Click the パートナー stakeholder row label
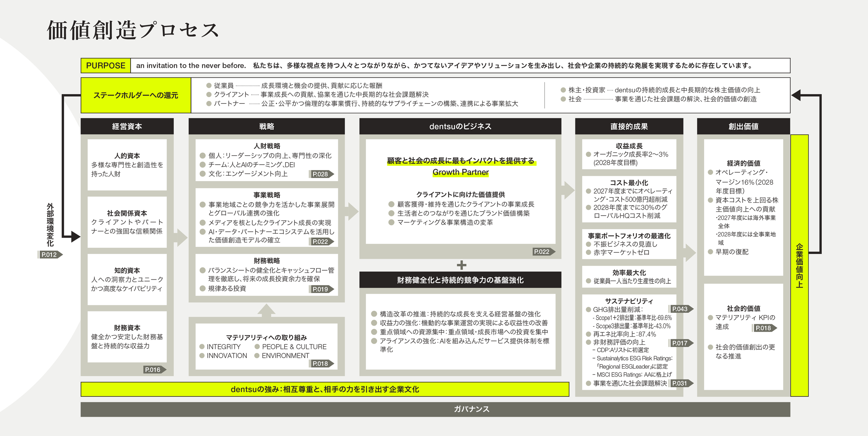This screenshot has height=436, width=868. 229,104
